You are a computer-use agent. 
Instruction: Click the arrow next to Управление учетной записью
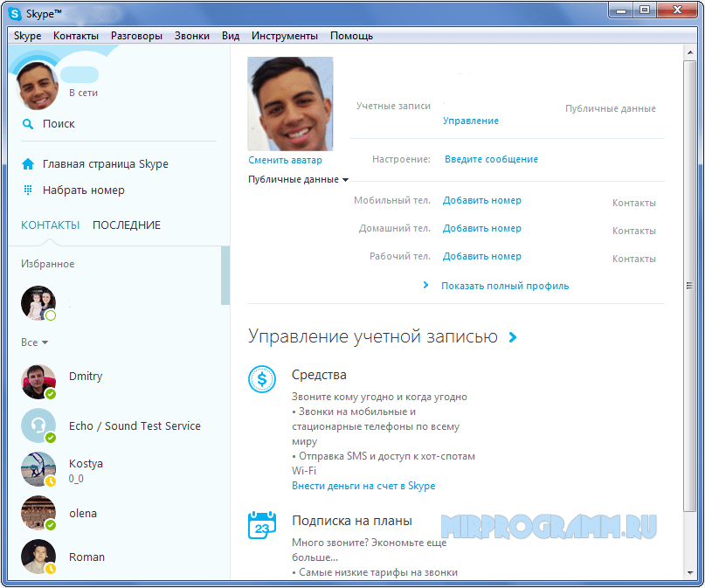pos(513,337)
